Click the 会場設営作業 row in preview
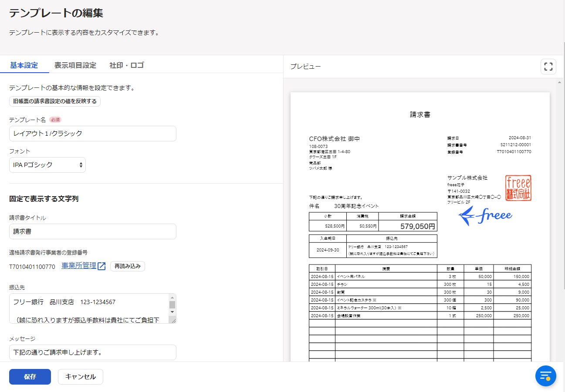565x392 pixels. coord(420,315)
